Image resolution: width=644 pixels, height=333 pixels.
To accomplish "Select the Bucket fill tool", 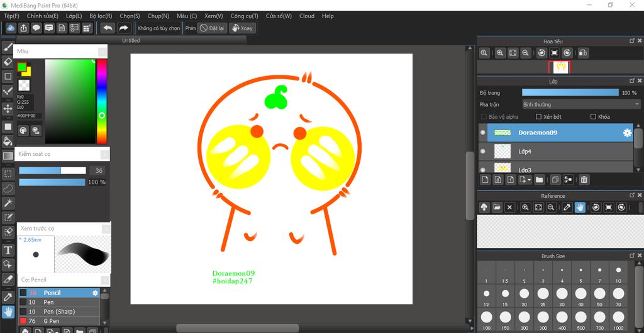I will point(8,141).
